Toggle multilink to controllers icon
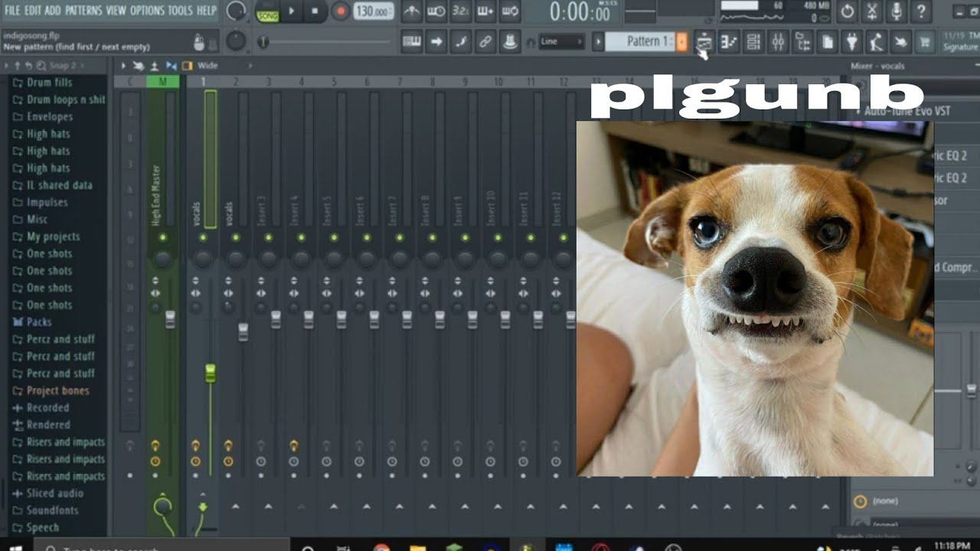Image resolution: width=980 pixels, height=551 pixels. [x=510, y=41]
